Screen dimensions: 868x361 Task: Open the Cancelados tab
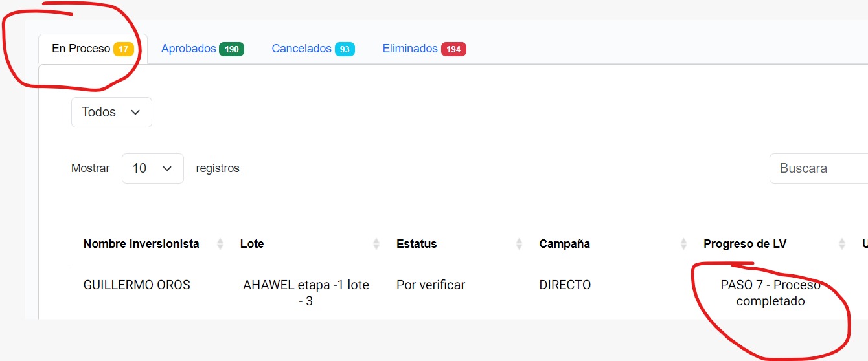pyautogui.click(x=301, y=49)
